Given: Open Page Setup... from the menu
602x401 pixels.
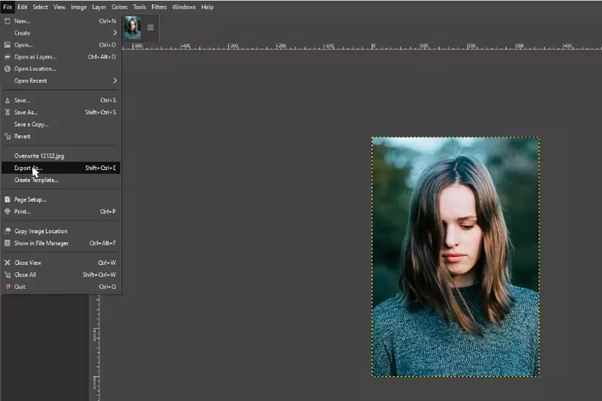Looking at the screenshot, I should click(x=61, y=199).
